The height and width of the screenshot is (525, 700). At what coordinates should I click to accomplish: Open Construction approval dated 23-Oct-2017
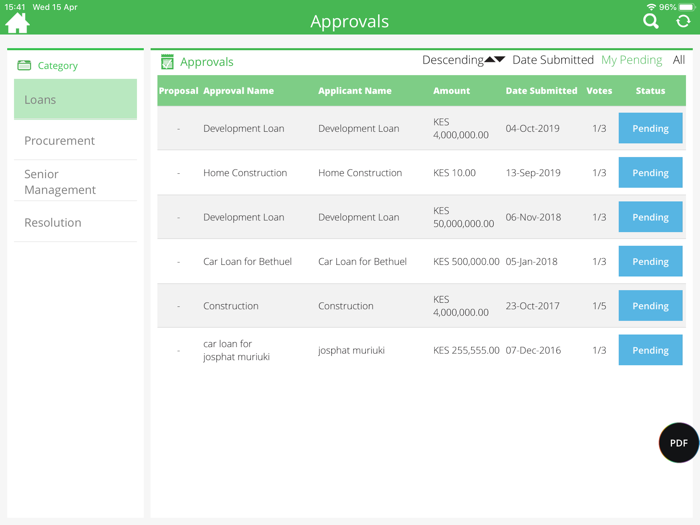[231, 306]
